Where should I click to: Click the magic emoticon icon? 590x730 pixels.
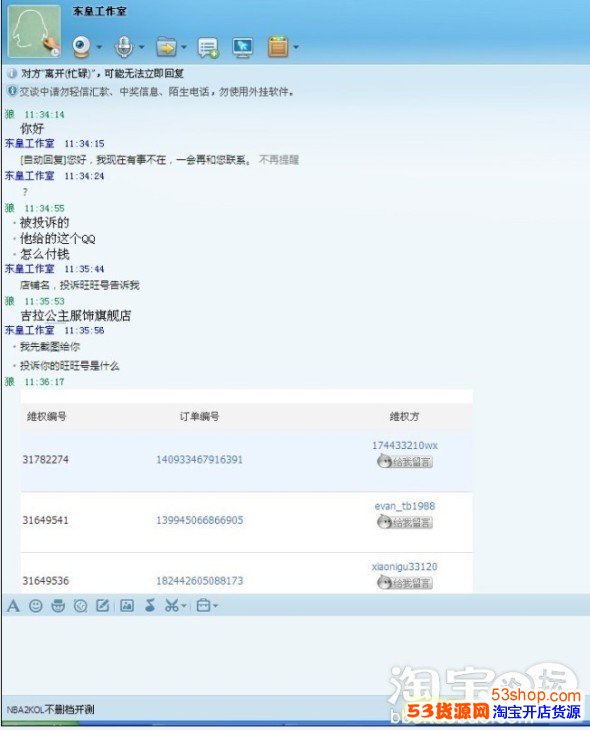[58, 606]
